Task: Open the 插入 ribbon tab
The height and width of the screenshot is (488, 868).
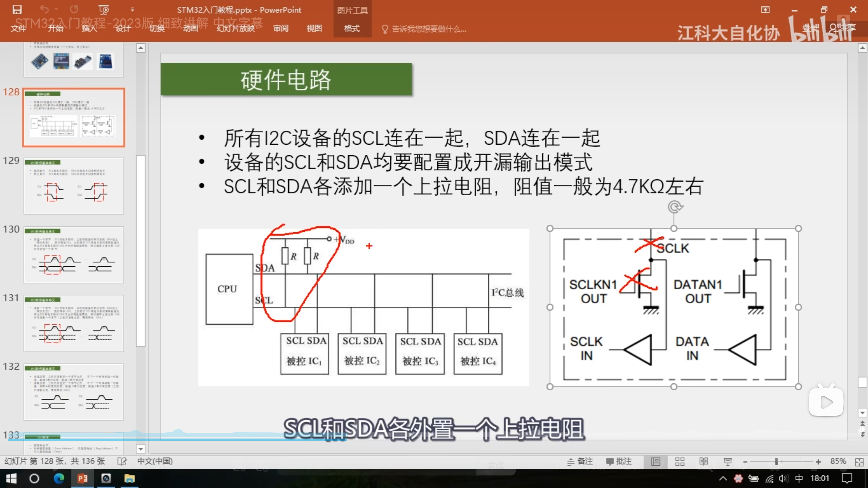Action: [x=89, y=28]
